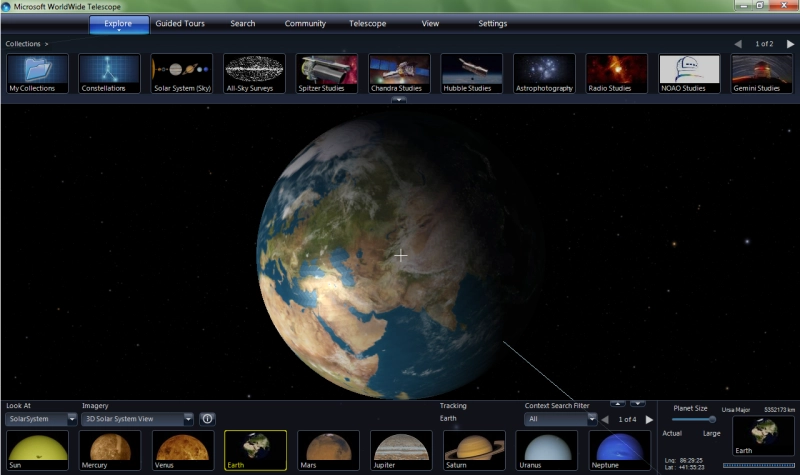Viewport: 800px width, 475px height.
Task: Select Uranus in the context panel
Action: coord(547,450)
